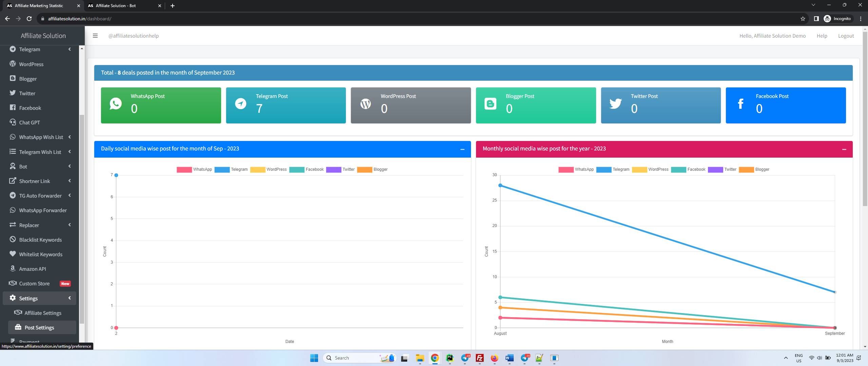Expand the Bot submenu in sidebar
The image size is (868, 366).
tap(41, 166)
